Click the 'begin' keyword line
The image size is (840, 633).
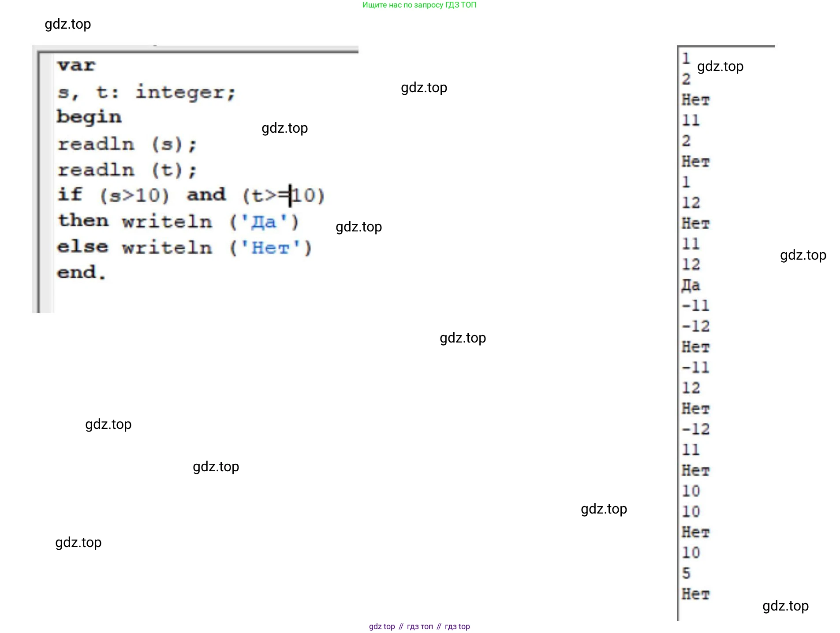click(89, 117)
